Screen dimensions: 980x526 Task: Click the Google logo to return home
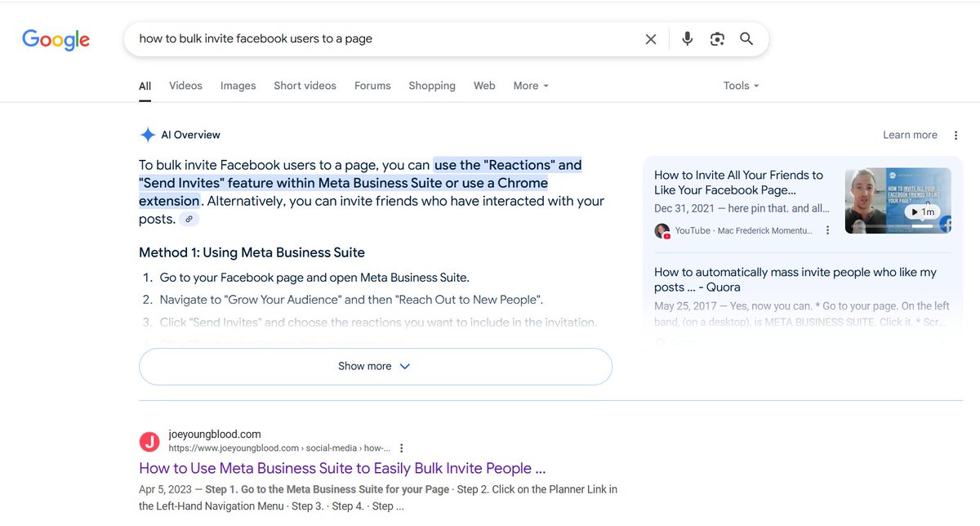pos(55,38)
